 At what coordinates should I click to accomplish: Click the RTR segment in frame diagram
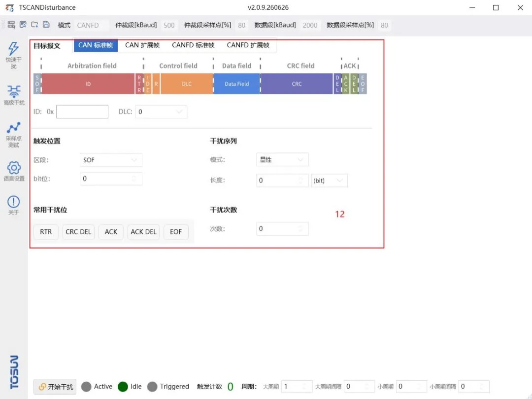click(139, 84)
